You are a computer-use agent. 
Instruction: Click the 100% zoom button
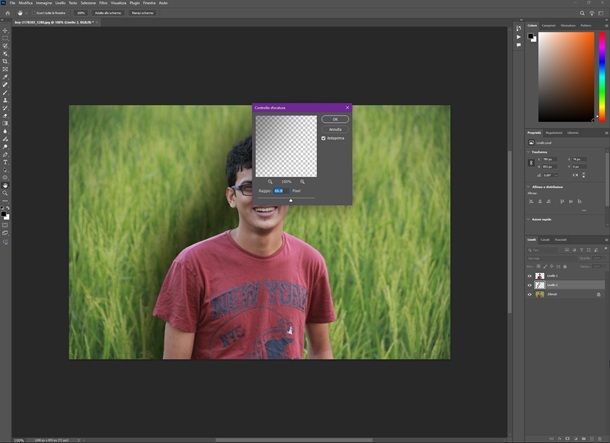(x=81, y=13)
